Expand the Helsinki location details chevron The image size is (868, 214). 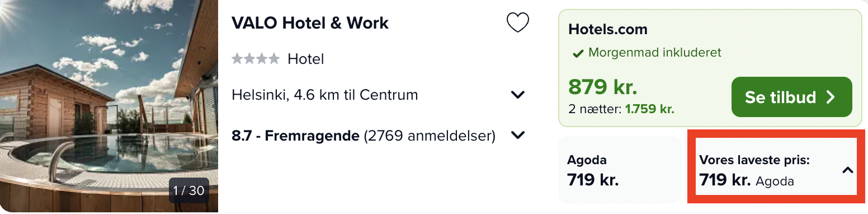[x=518, y=95]
